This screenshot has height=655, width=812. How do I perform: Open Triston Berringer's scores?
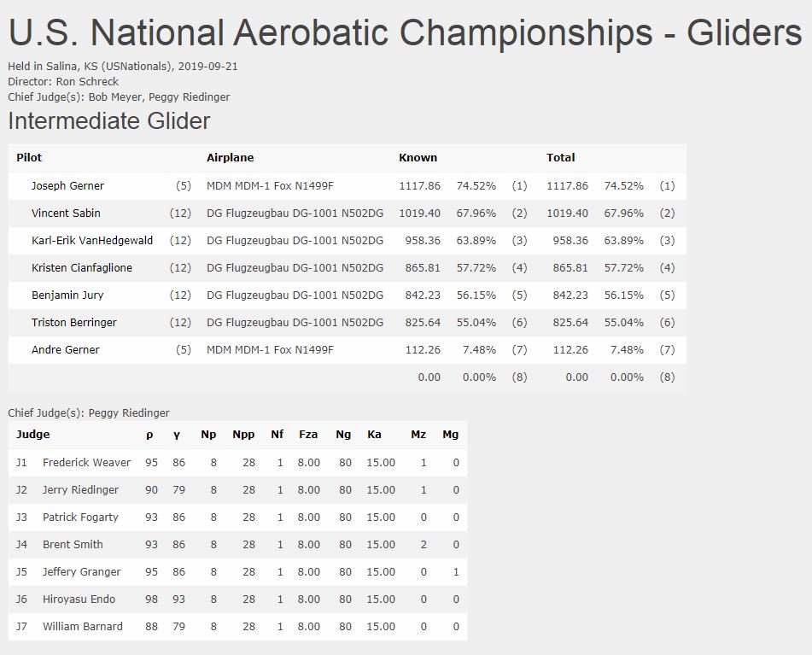74,323
